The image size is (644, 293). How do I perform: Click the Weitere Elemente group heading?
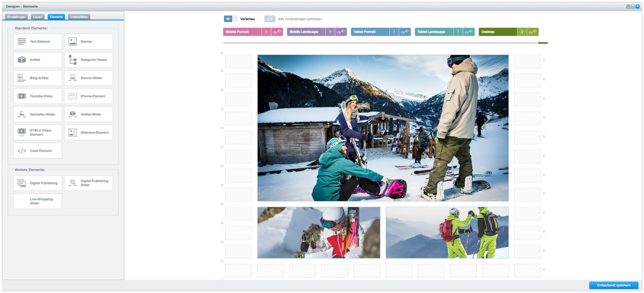[30, 170]
